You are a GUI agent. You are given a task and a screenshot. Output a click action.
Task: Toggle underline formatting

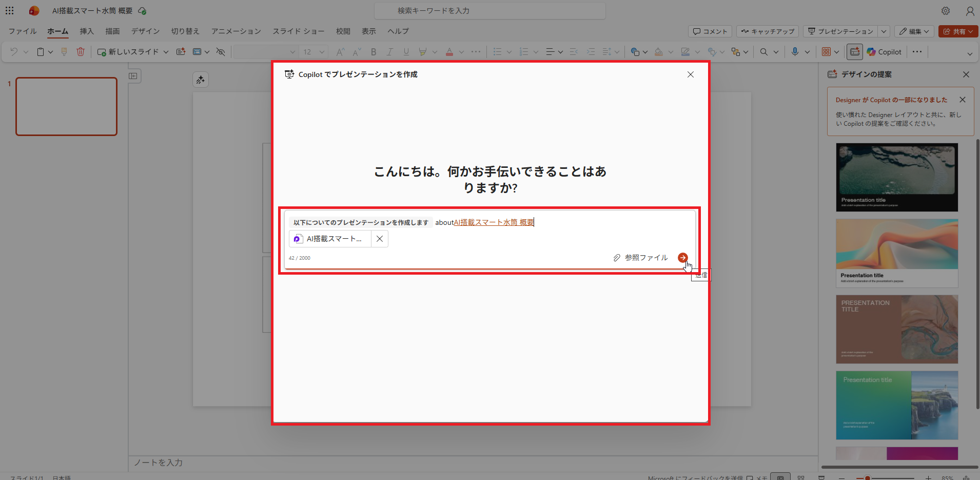[x=406, y=51]
